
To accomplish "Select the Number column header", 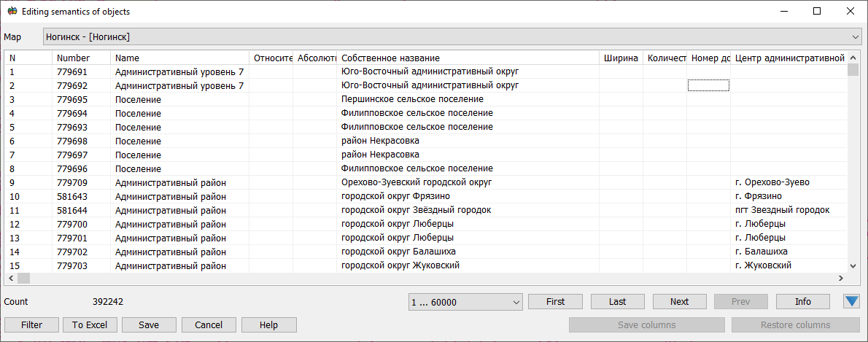I will pos(80,58).
